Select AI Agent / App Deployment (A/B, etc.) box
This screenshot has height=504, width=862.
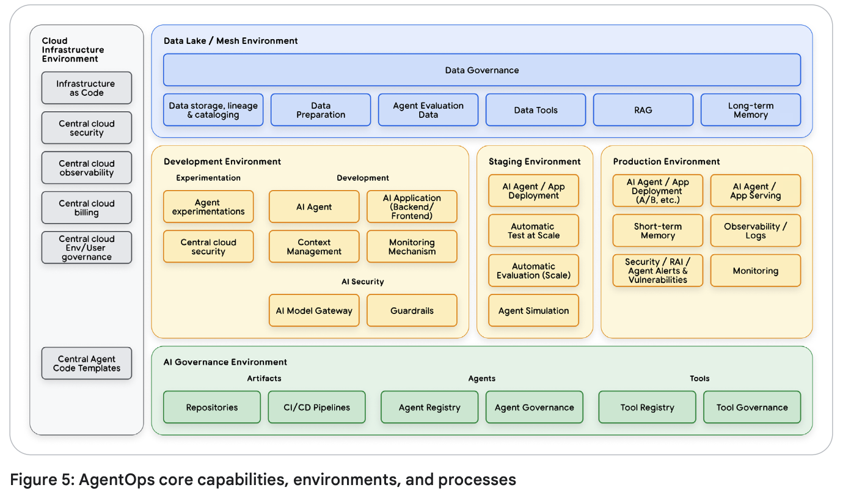coord(657,191)
